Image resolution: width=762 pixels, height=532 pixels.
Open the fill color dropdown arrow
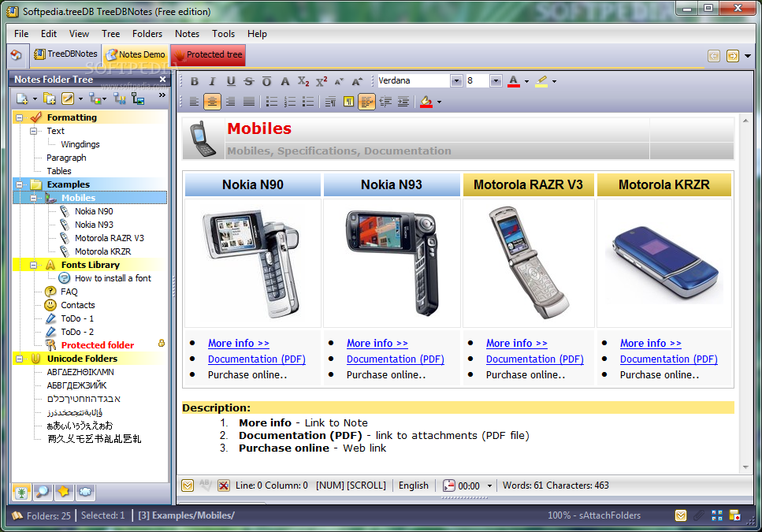pyautogui.click(x=440, y=102)
